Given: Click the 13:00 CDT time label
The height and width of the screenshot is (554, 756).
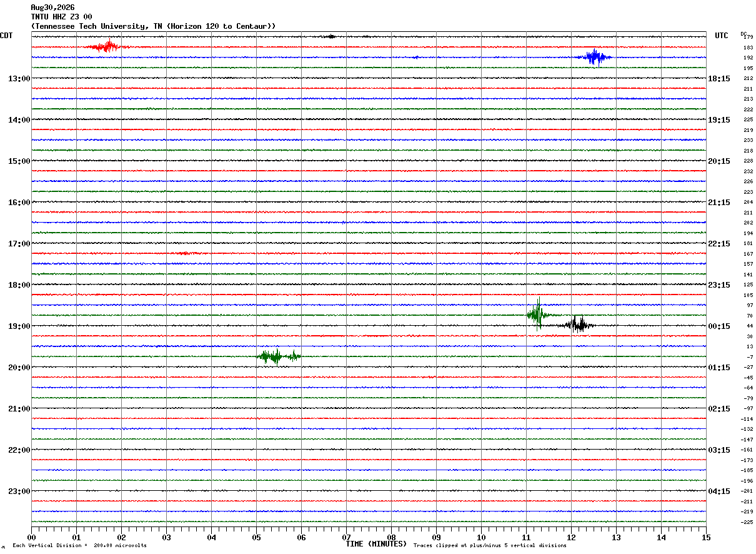Looking at the screenshot, I should coord(19,78).
